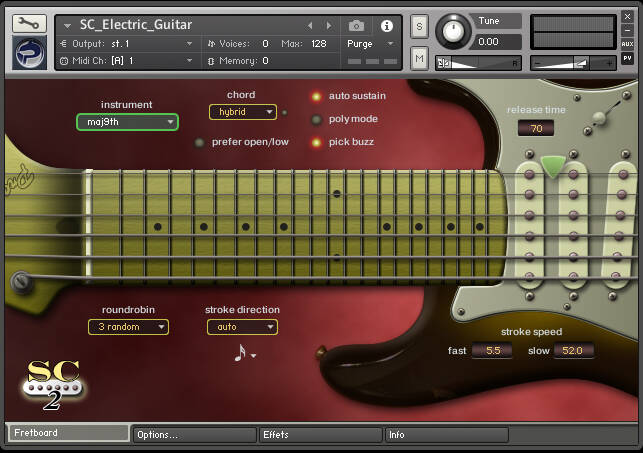Click the SC_Electric_Guitar instrument name
The image size is (643, 453).
(x=136, y=25)
